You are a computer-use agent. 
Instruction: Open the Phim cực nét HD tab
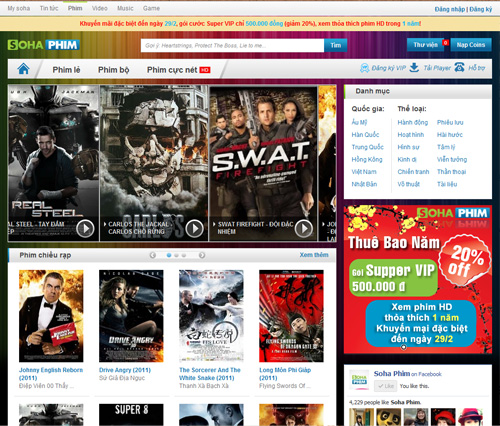pyautogui.click(x=179, y=70)
